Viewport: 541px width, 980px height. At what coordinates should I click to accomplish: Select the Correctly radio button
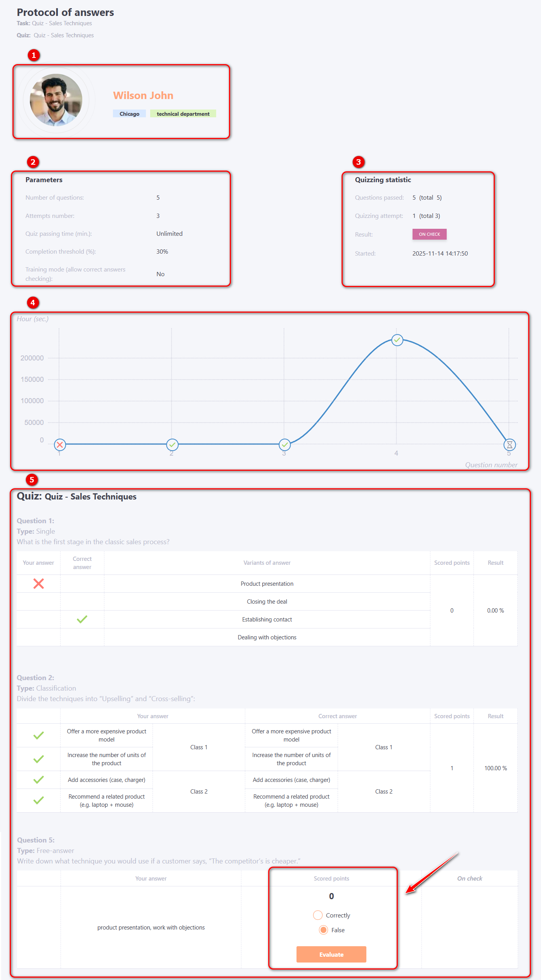[318, 915]
